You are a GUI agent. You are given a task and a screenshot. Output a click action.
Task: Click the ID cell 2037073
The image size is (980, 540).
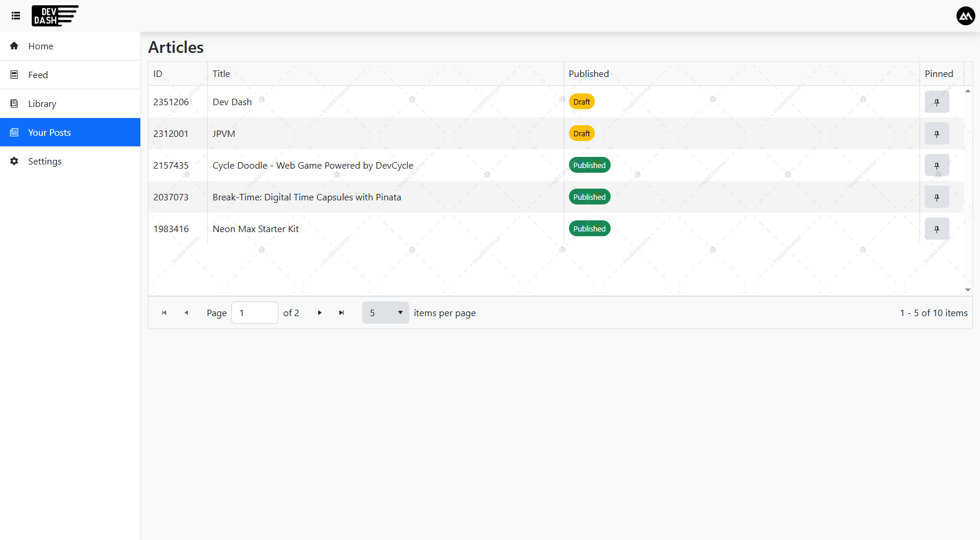pos(178,197)
